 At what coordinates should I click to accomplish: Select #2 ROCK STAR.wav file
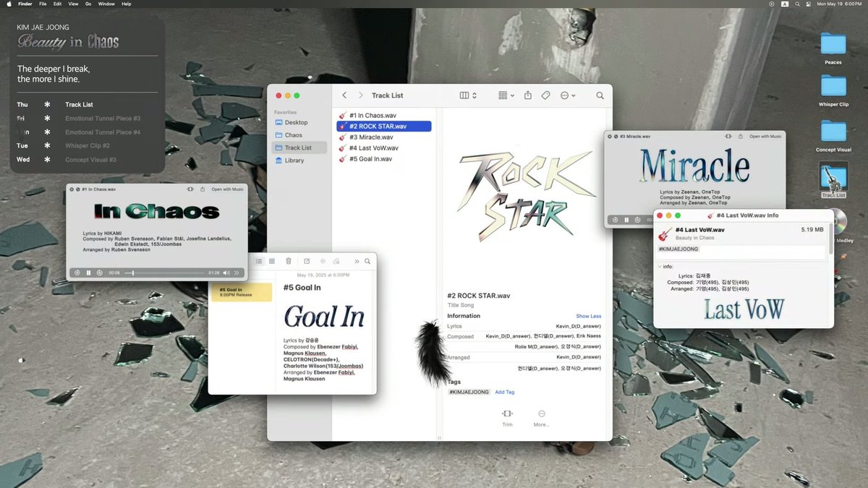coord(384,127)
